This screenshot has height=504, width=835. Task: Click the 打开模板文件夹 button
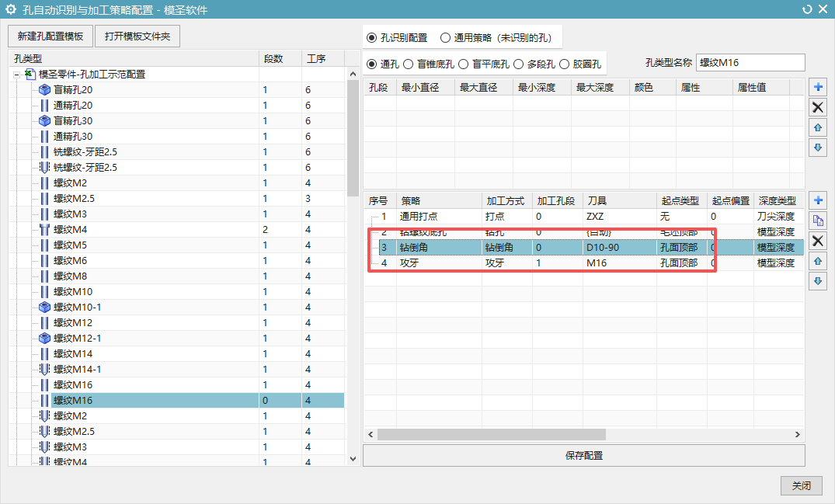137,36
